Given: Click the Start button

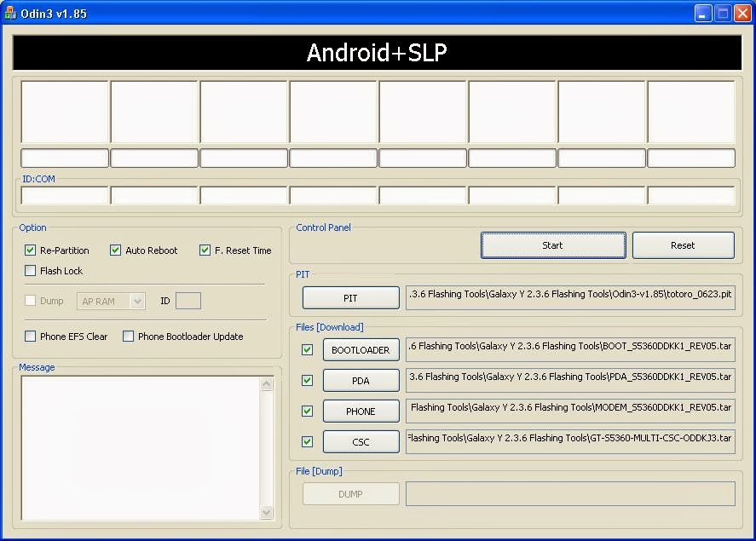Looking at the screenshot, I should pos(553,245).
